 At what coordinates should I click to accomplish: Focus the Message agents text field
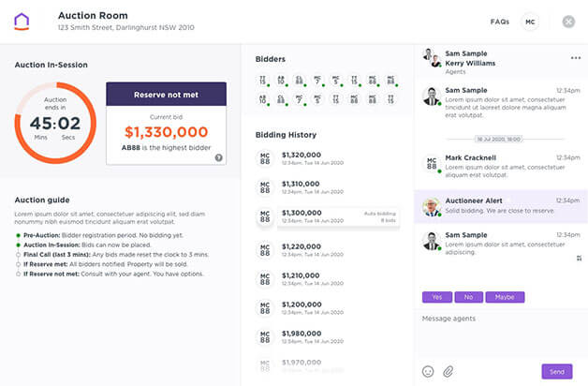tap(501, 334)
